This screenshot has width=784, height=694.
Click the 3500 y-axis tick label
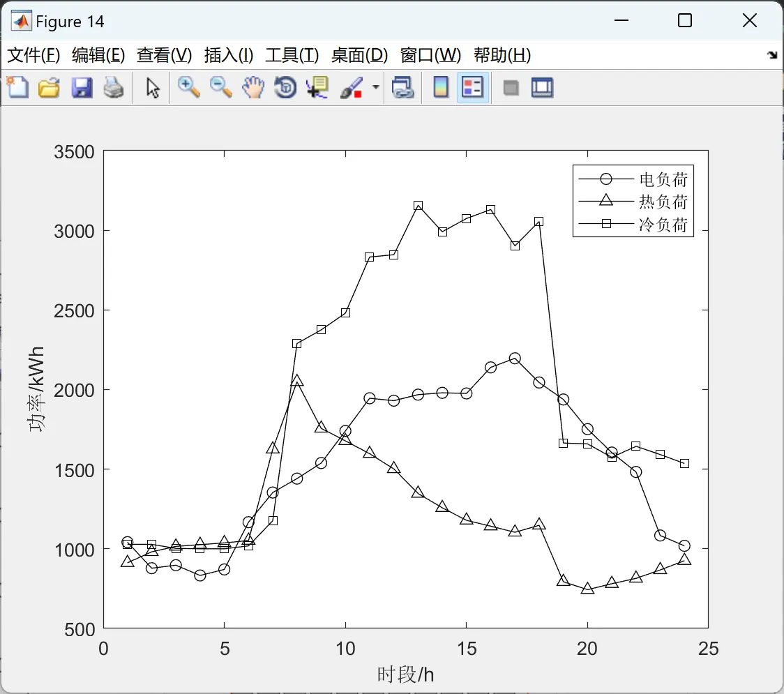74,152
